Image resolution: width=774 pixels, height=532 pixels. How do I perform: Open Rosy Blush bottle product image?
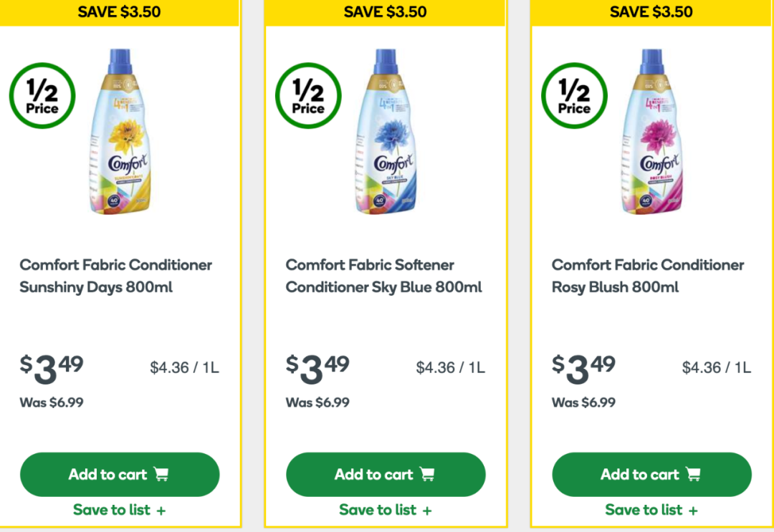pyautogui.click(x=652, y=132)
